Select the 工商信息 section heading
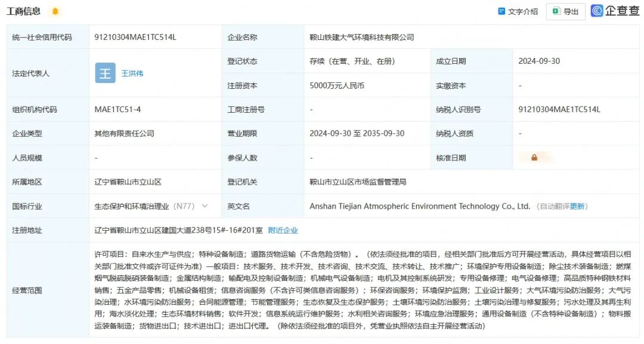 24,11
